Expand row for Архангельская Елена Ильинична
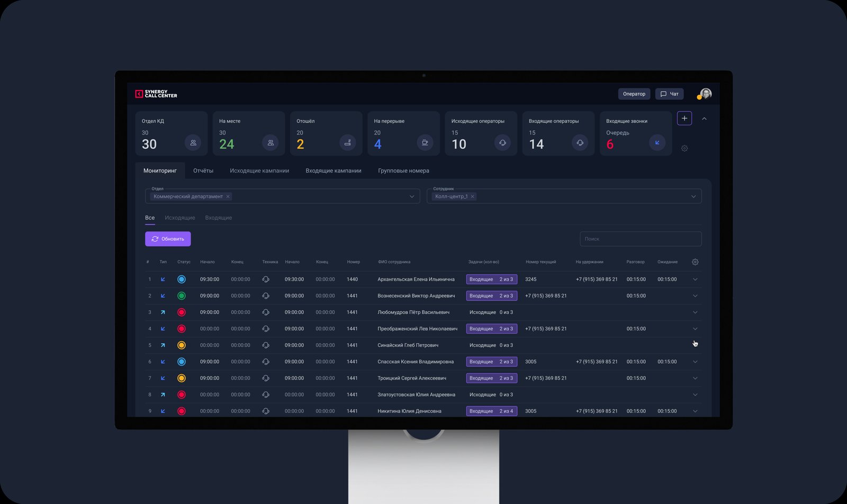This screenshot has height=504, width=847. (695, 279)
